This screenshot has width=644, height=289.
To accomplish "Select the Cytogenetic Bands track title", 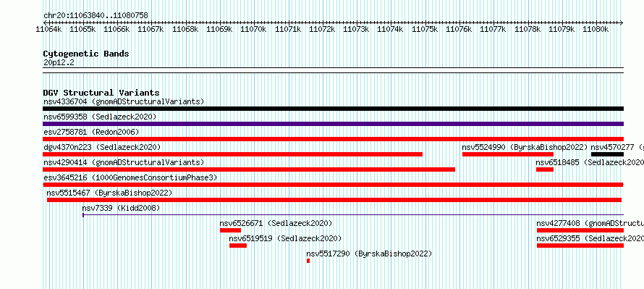I will click(x=86, y=54).
